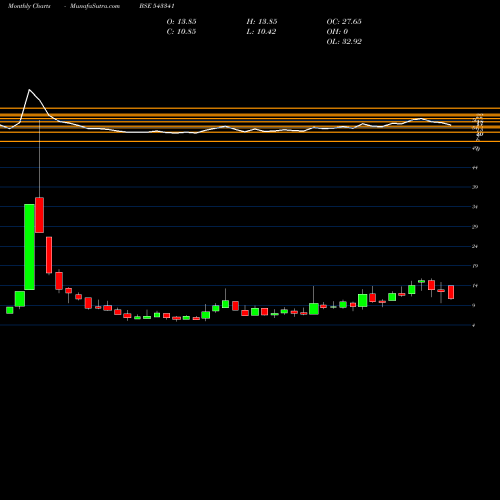500x500 pixels.
Task: Click the 39 price axis label
Action: 475,187
